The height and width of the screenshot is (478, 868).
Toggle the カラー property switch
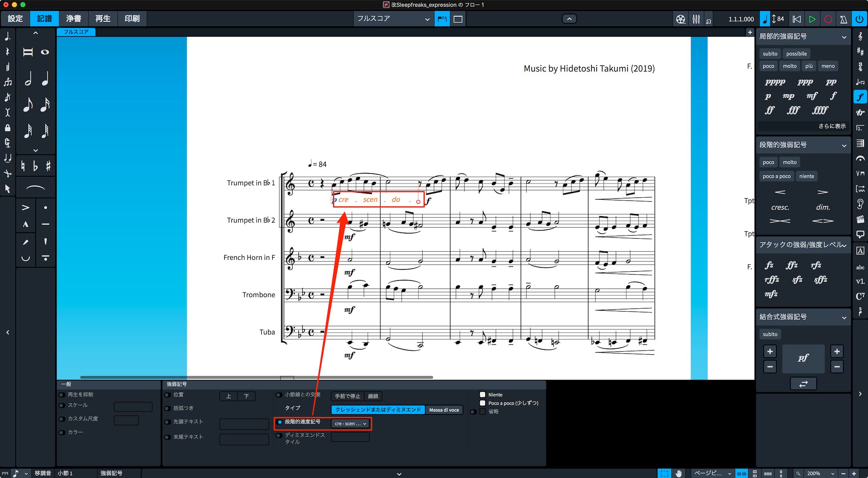(x=62, y=433)
